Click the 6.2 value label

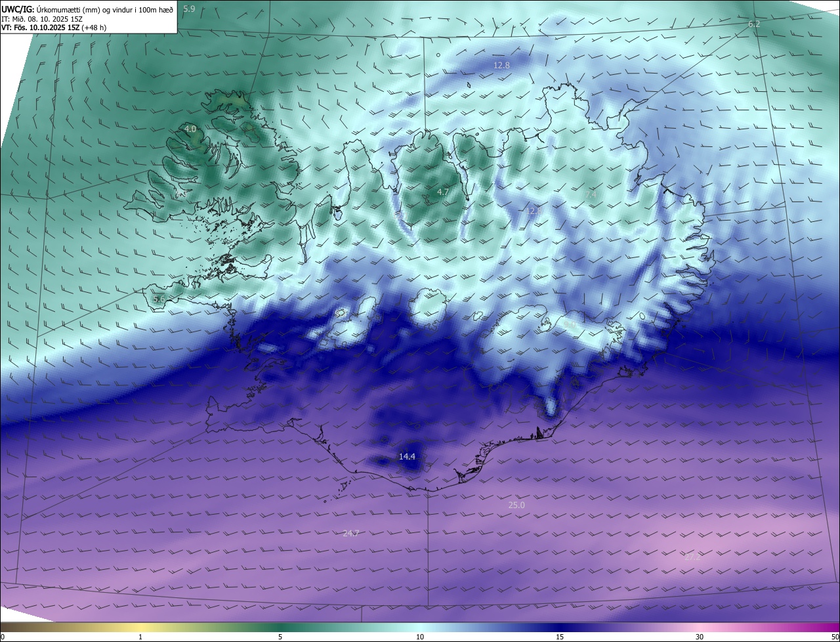[754, 24]
